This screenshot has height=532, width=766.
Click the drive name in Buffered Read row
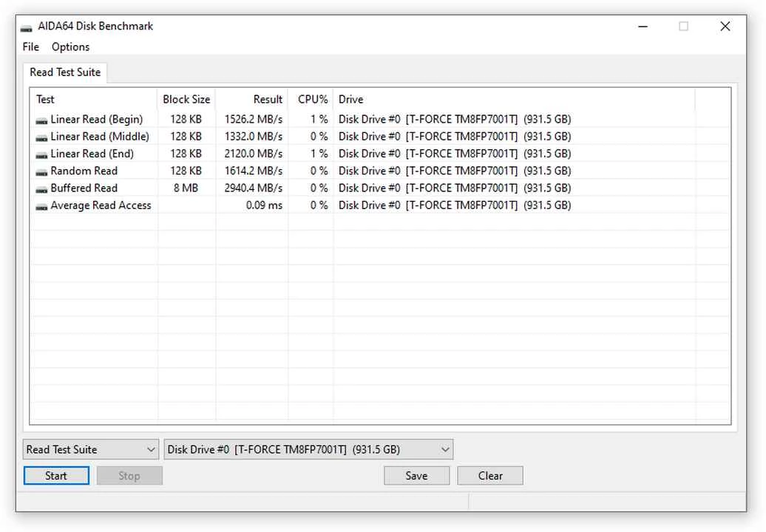point(455,188)
